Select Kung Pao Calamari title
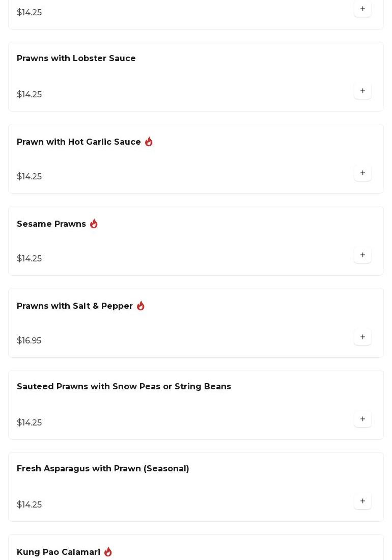This screenshot has height=560, width=392. click(x=59, y=552)
